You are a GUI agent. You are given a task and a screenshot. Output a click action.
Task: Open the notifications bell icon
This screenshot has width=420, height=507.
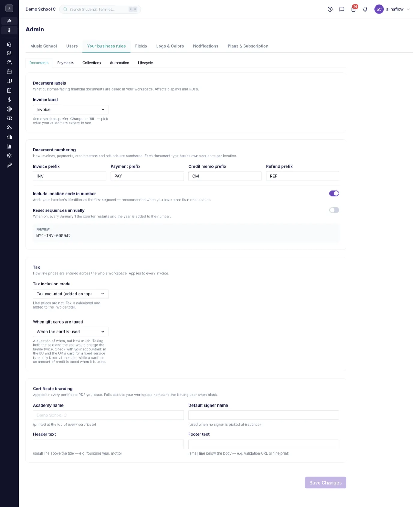[365, 9]
